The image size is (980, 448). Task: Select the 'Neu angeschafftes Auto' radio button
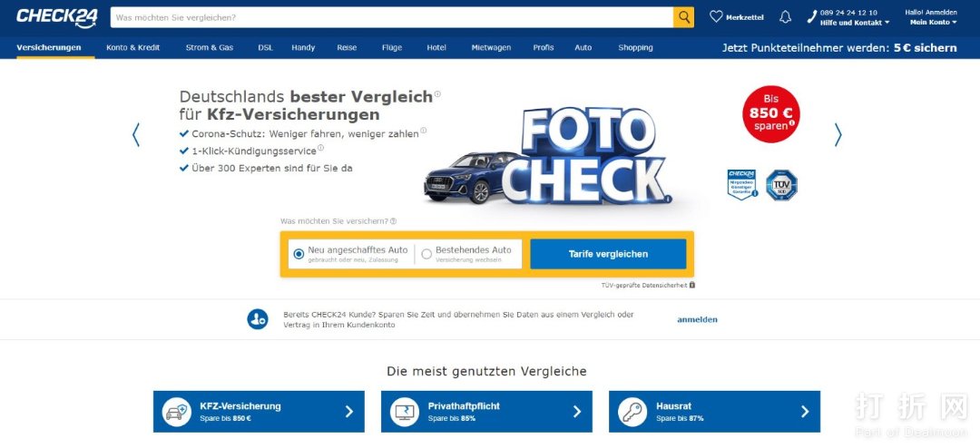(x=299, y=254)
